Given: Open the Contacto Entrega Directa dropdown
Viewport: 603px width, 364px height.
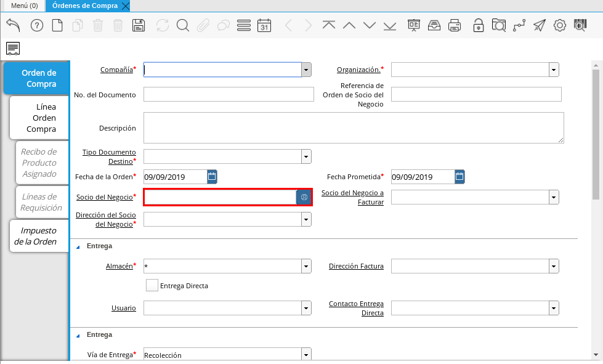Looking at the screenshot, I should pyautogui.click(x=554, y=308).
